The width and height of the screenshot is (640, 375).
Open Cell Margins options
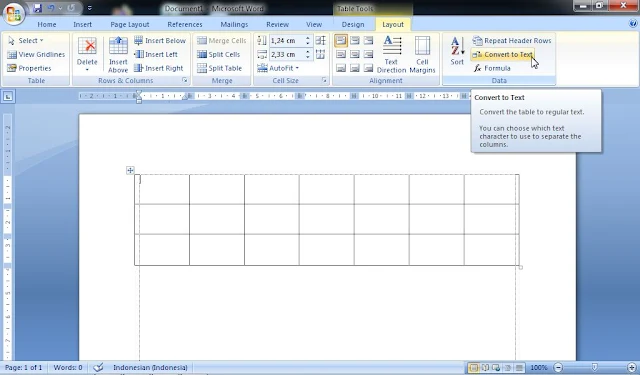click(x=422, y=55)
